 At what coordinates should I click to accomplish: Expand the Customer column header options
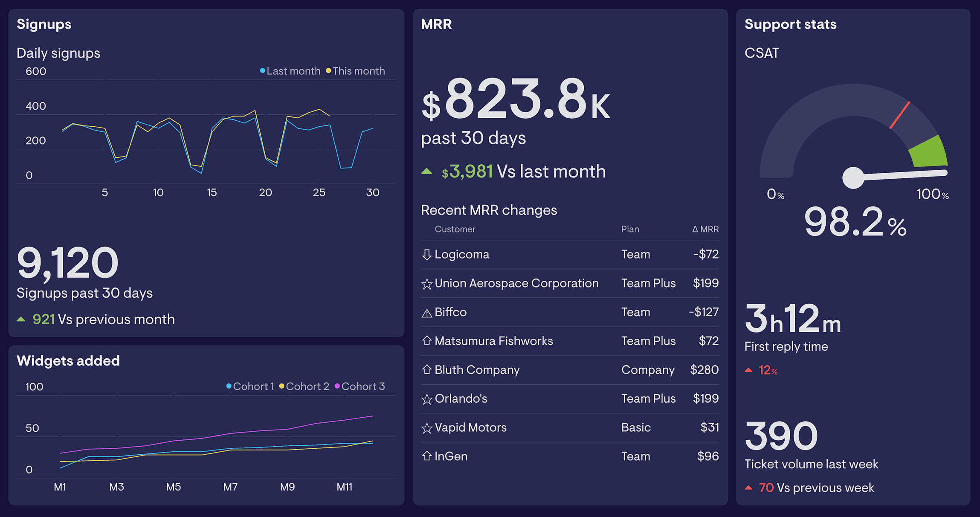[455, 229]
